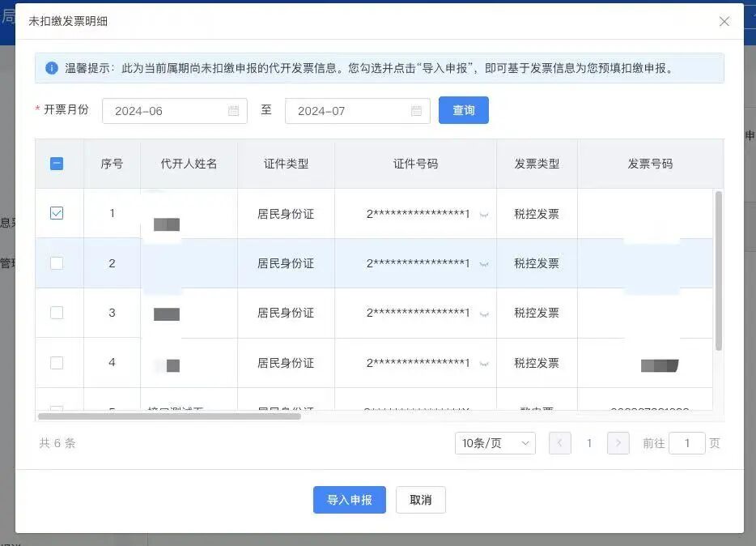The image size is (756, 546).
Task: Reveal masked ID number in row 3
Action: click(x=484, y=314)
